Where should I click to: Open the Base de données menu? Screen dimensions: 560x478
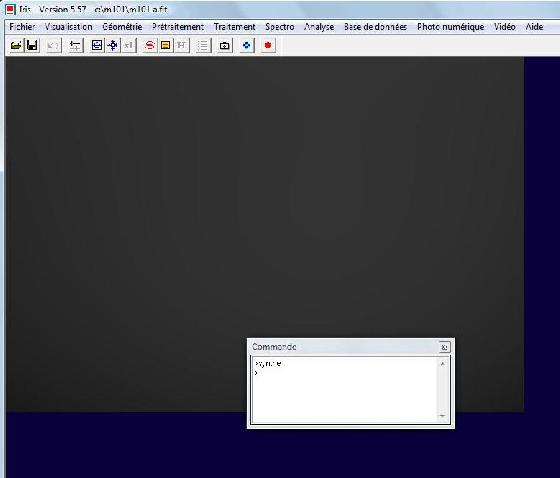point(375,27)
